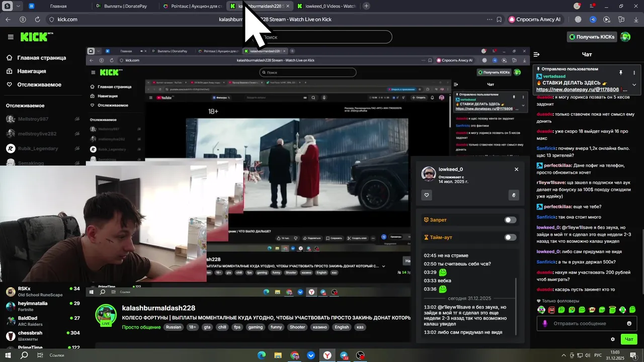The image size is (644, 362).
Task: Unpin the pinned chat message
Action: [x=621, y=73]
